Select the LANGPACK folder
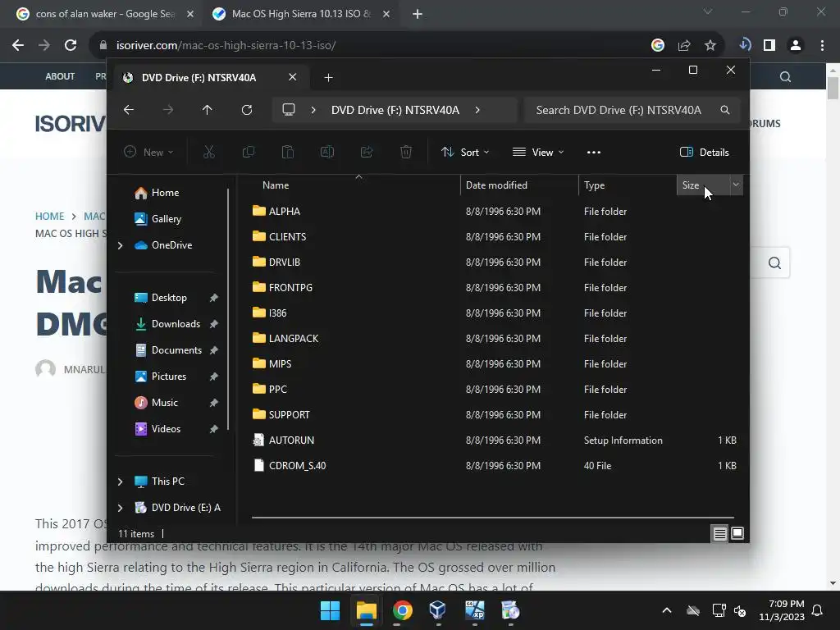 point(294,339)
